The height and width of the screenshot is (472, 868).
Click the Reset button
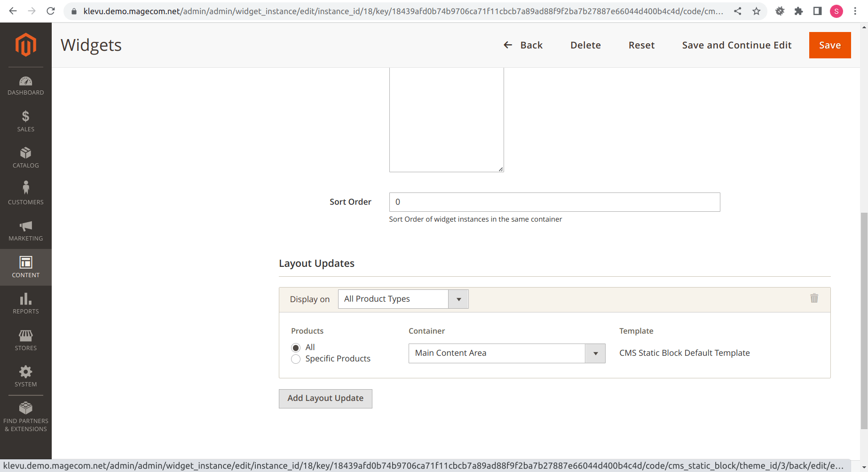[641, 45]
